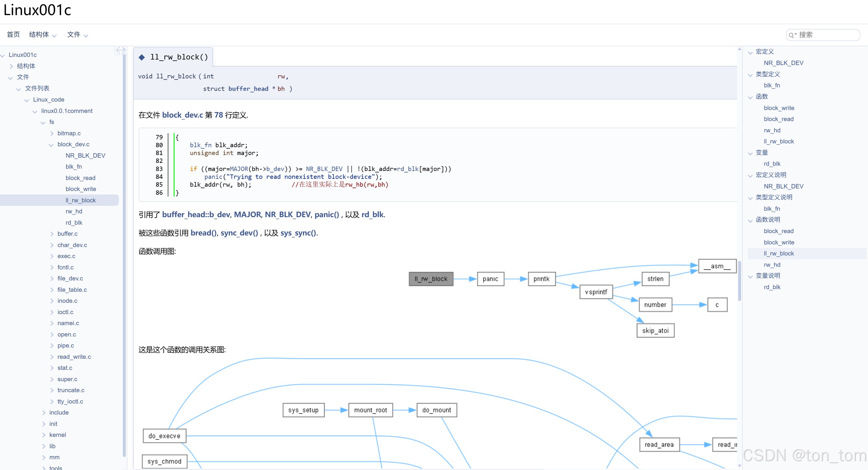Open tty_ioctl.c in the file tree
The height and width of the screenshot is (470, 868).
pos(70,401)
